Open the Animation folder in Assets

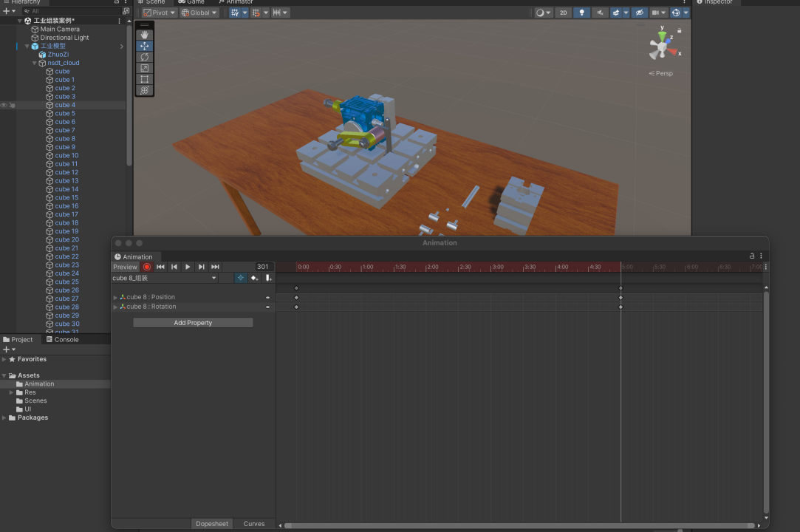39,384
